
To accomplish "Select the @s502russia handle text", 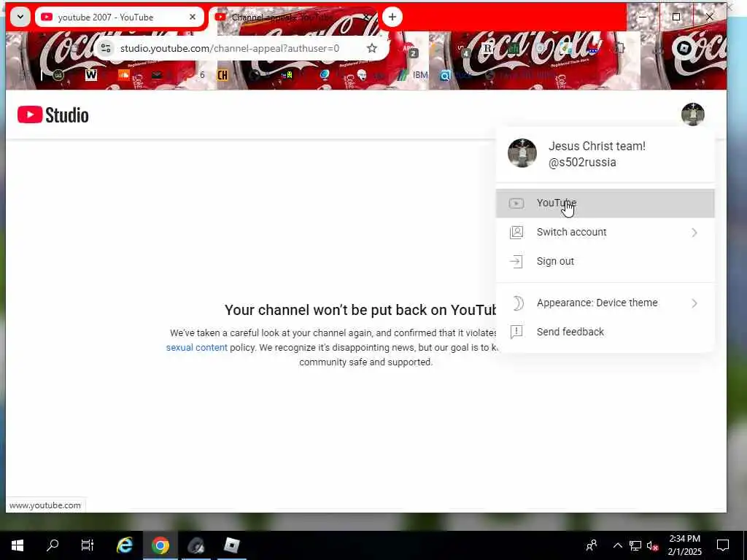I will tap(582, 163).
